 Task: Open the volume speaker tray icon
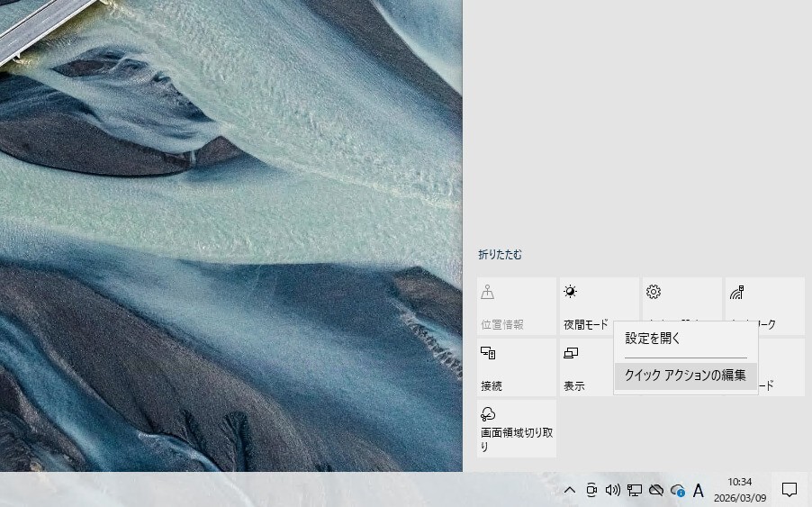click(613, 490)
